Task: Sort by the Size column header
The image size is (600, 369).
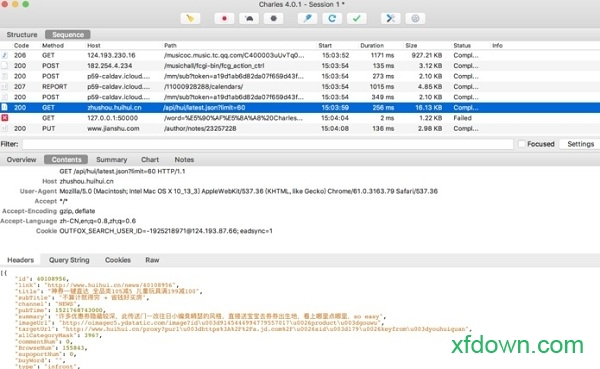Action: point(411,46)
